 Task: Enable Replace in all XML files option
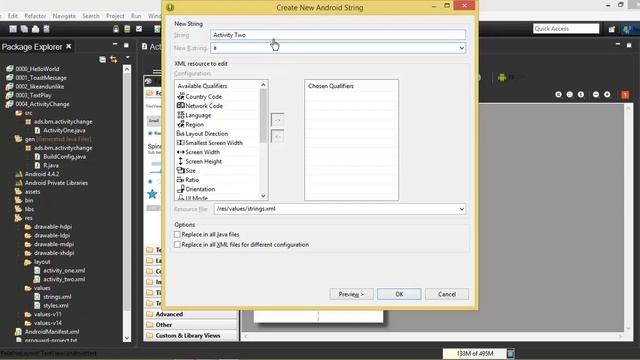(177, 244)
